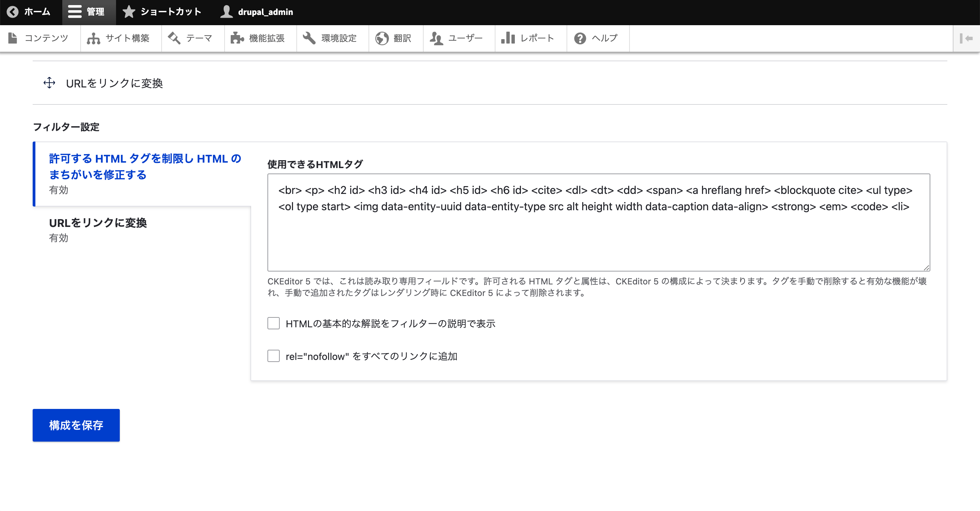Click the toolbar orientation toggle arrow icon
Viewport: 980px width, 511px height.
pos(966,38)
